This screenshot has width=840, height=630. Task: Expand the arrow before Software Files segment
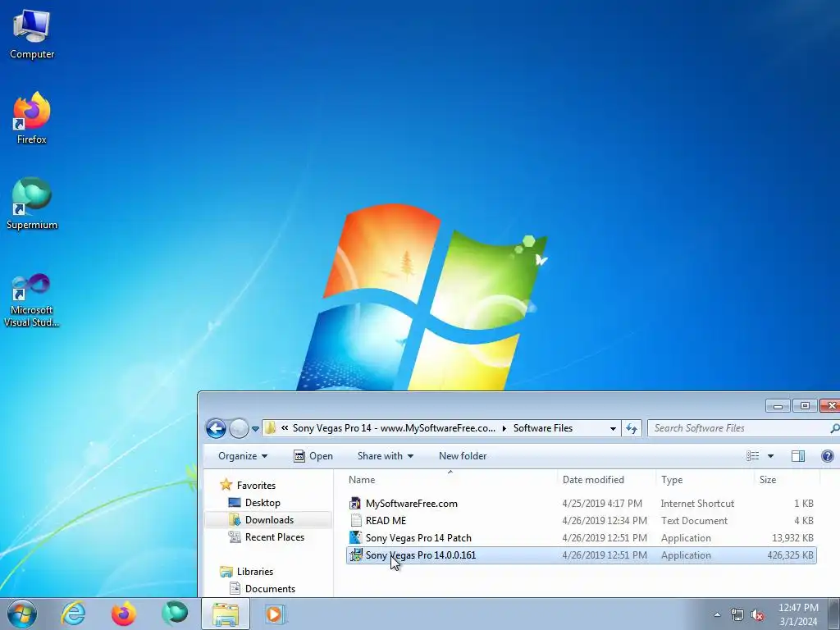tap(504, 428)
